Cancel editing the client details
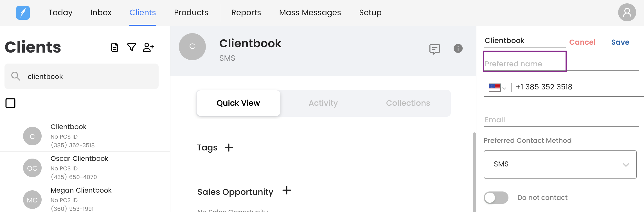Screen dimensions: 644x212 pos(582,42)
